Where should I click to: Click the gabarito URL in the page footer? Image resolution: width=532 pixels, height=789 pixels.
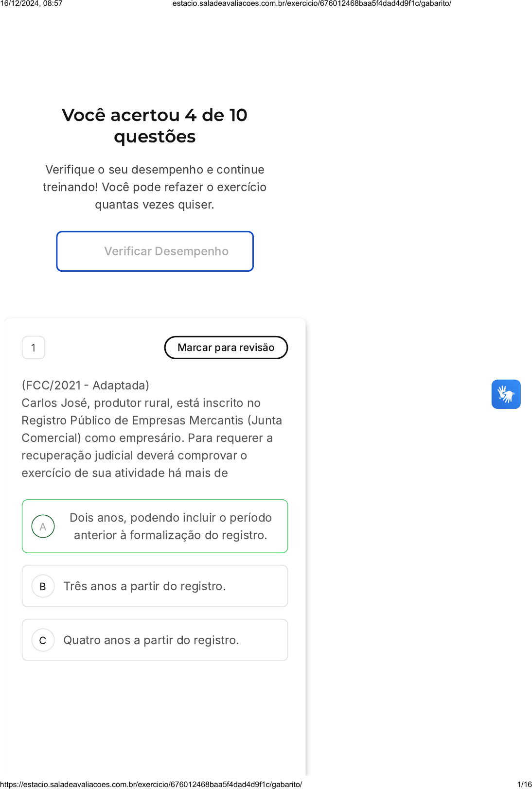pyautogui.click(x=151, y=784)
